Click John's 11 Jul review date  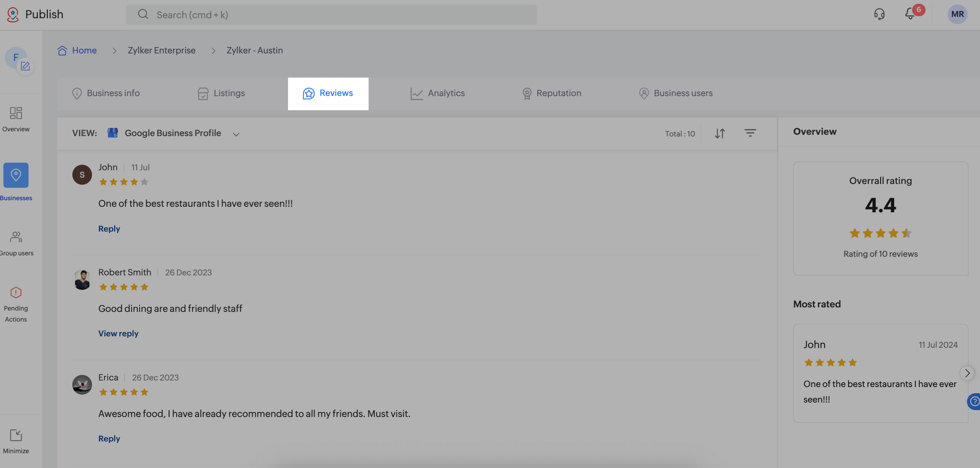click(x=140, y=167)
